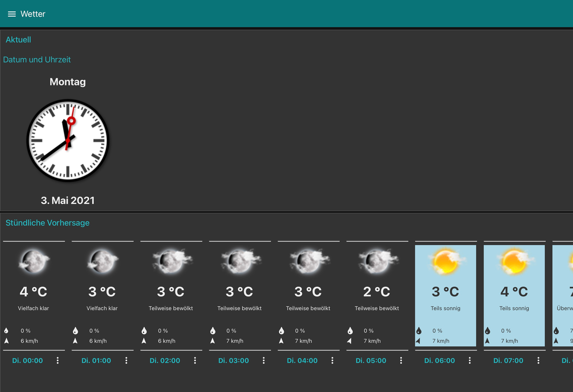
Task: Click the wind direction arrow in Di. 05:00 card
Action: pyautogui.click(x=350, y=341)
